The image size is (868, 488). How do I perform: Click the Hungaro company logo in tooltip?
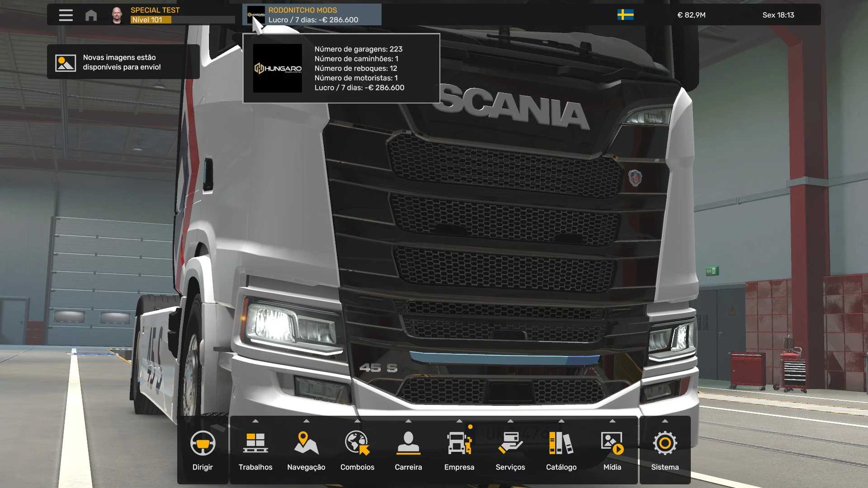(278, 68)
